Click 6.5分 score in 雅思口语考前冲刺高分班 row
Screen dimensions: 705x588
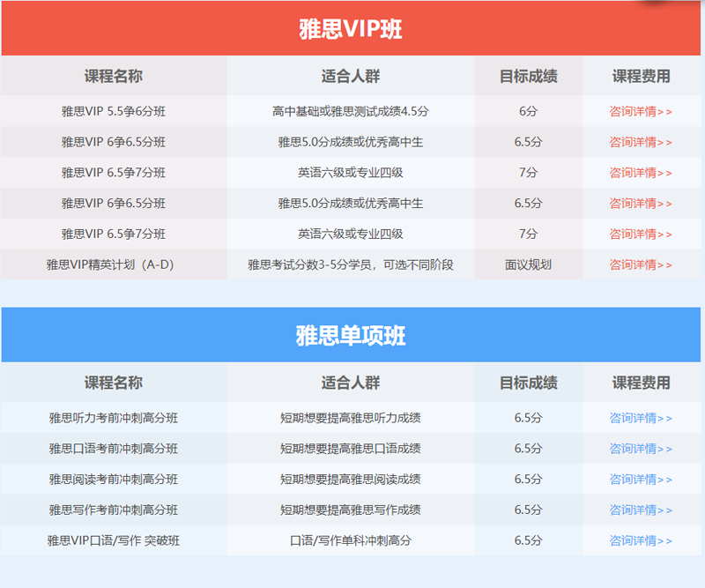(528, 449)
